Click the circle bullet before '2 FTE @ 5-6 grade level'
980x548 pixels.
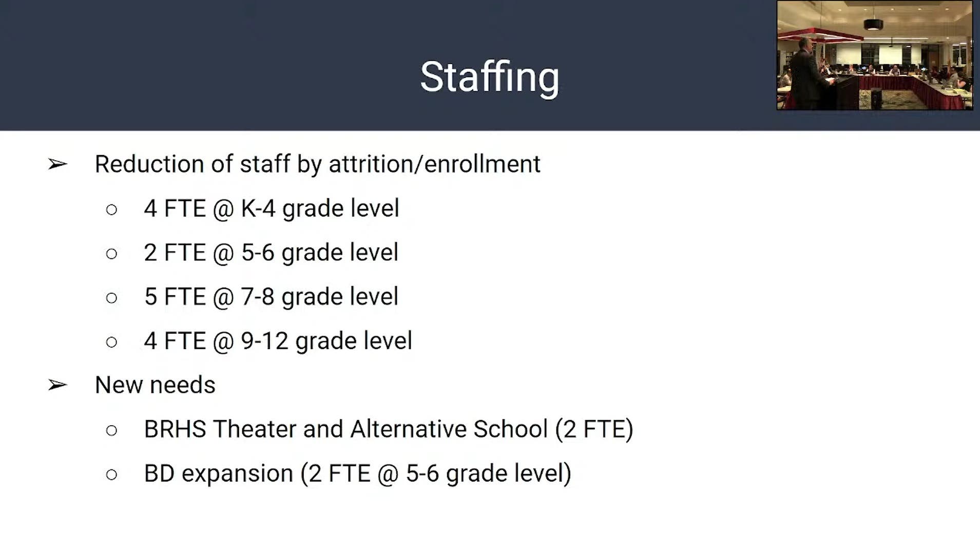click(x=111, y=254)
